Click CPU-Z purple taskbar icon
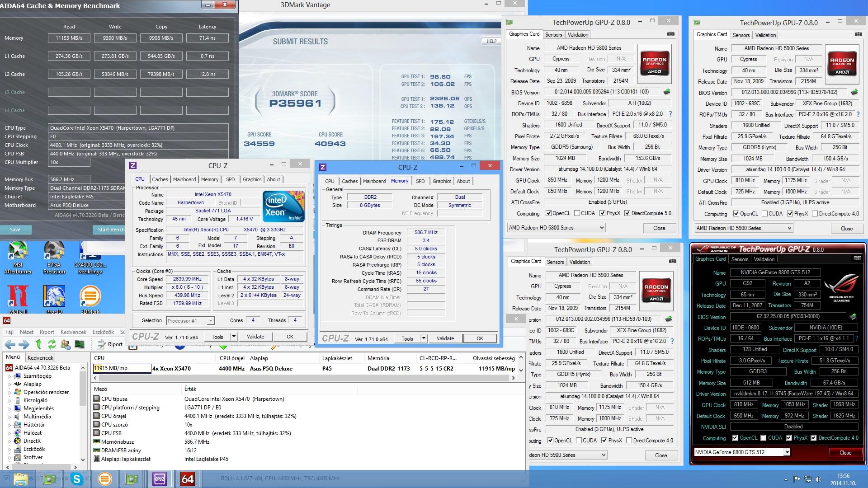This screenshot has width=868, height=488. [x=160, y=479]
